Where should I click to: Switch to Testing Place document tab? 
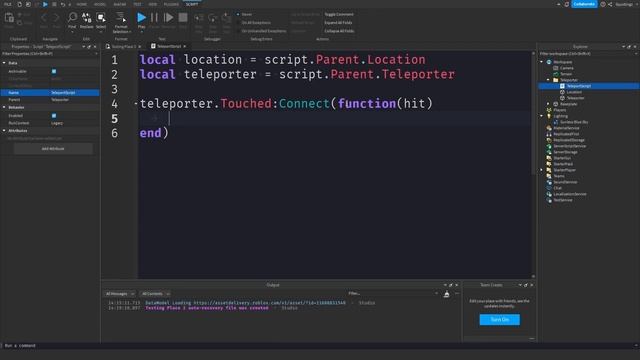123,47
